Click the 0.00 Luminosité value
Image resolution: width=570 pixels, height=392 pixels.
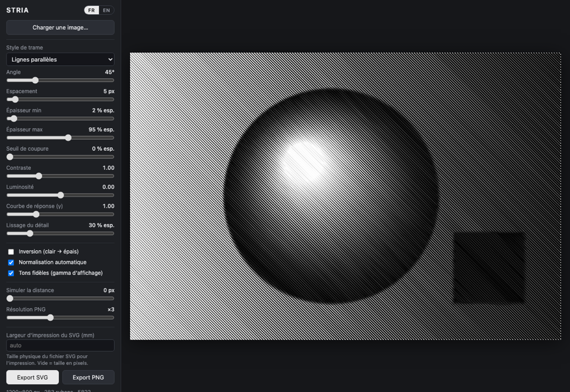108,187
